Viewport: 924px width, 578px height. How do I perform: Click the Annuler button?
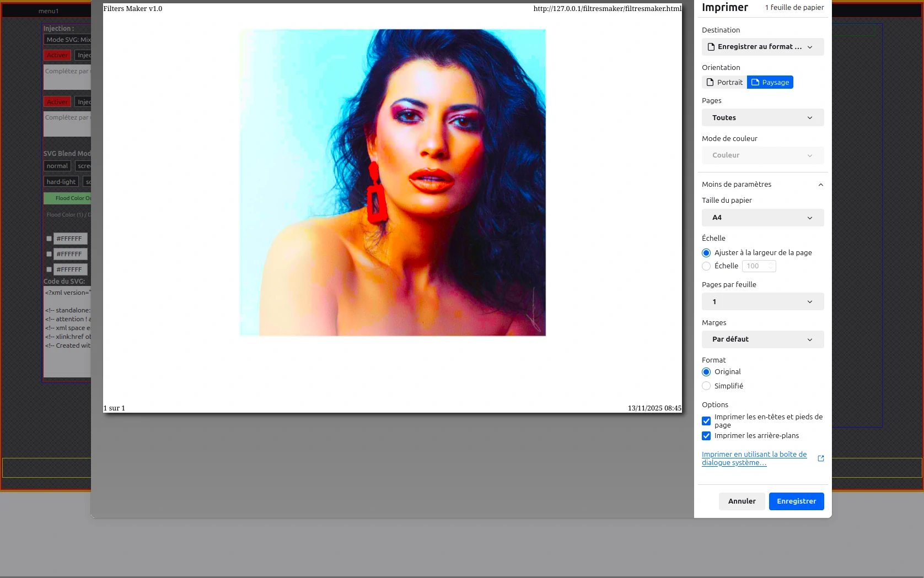pyautogui.click(x=742, y=501)
